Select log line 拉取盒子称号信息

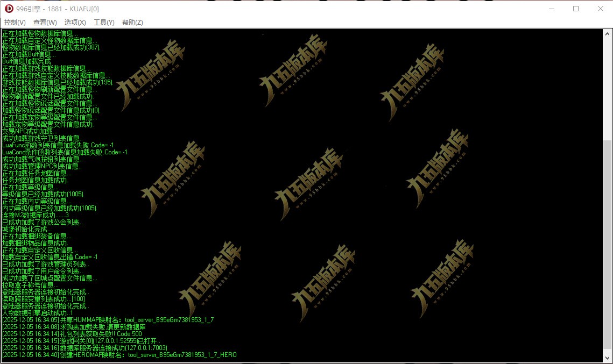click(30, 285)
